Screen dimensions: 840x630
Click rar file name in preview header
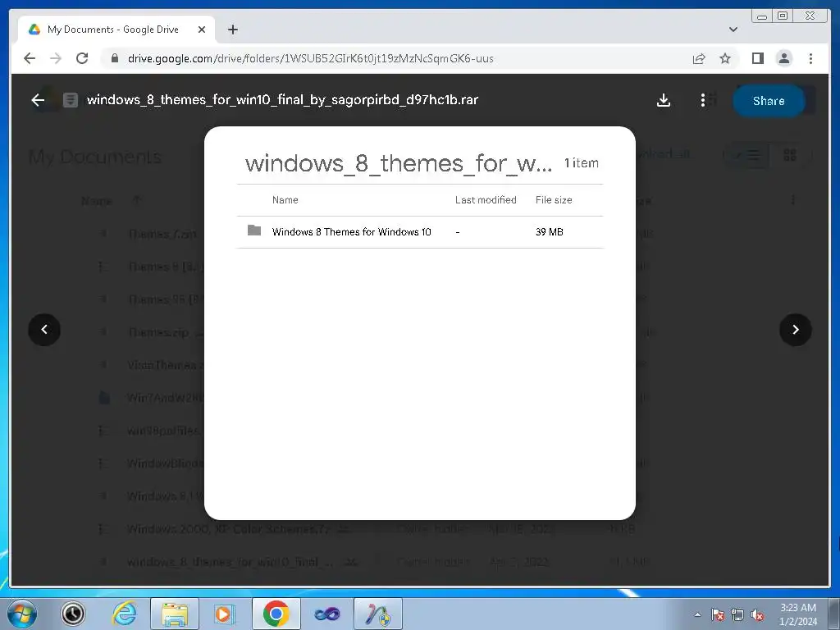282,99
